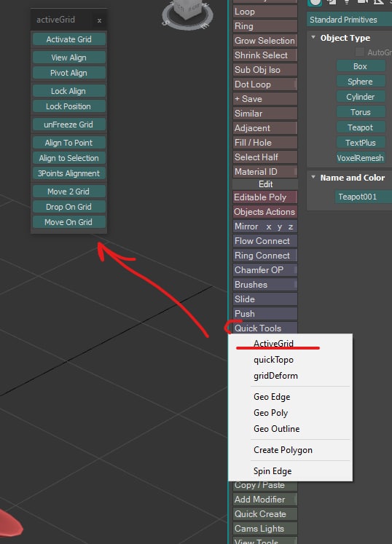392x544 pixels.
Task: Click the Shrink Select button
Action: click(x=265, y=55)
